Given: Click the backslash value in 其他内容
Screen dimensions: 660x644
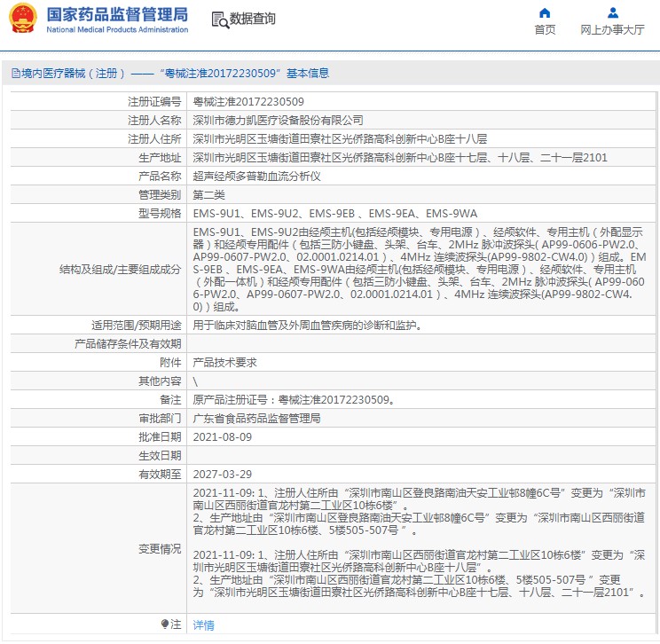Looking at the screenshot, I should tap(195, 381).
